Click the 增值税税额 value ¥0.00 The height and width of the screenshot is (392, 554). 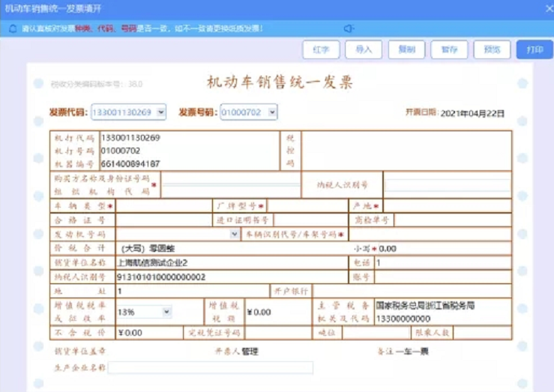tap(259, 313)
